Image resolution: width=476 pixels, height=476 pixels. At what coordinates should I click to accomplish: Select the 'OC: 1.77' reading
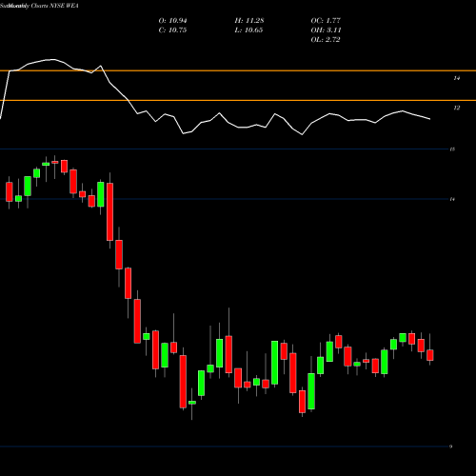326,21
